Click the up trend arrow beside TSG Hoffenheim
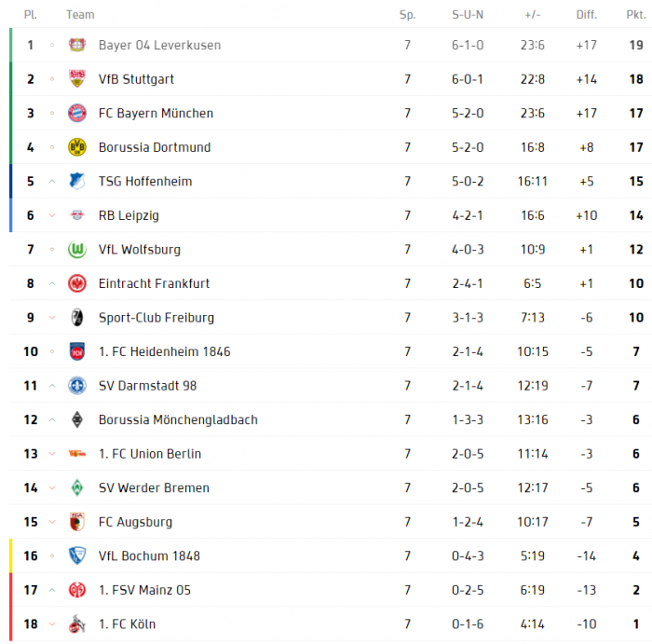652x644 pixels. 52,182
